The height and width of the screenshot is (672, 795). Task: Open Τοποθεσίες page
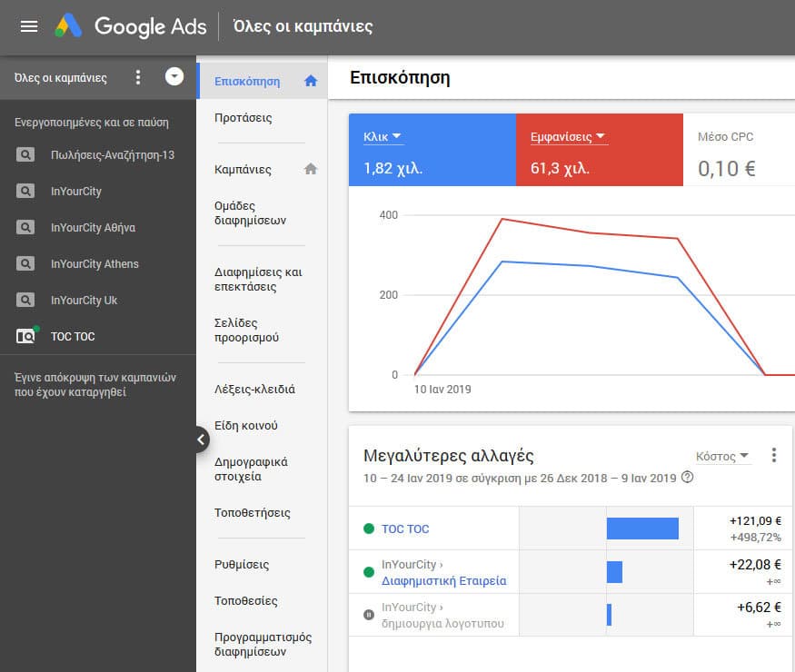246,600
